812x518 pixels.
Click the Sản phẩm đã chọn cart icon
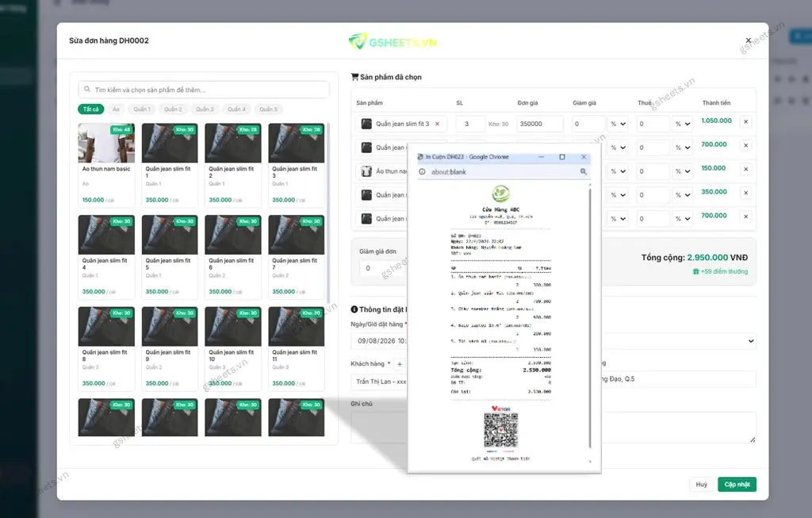tap(354, 77)
